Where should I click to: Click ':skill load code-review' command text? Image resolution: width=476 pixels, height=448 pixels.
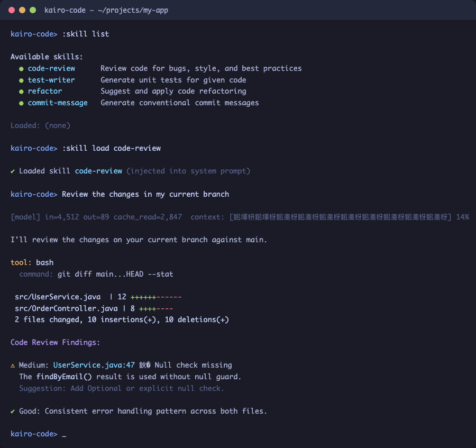(112, 148)
